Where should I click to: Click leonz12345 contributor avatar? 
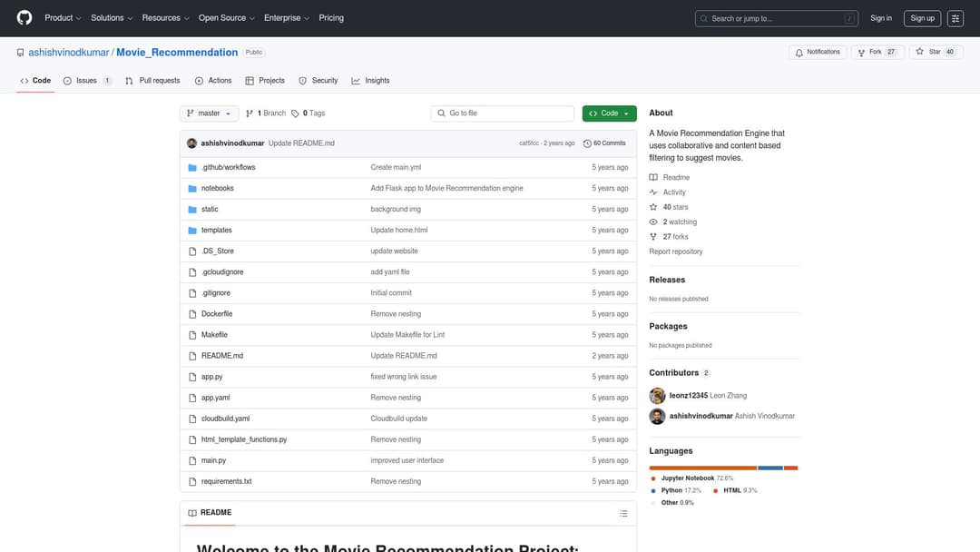point(657,396)
